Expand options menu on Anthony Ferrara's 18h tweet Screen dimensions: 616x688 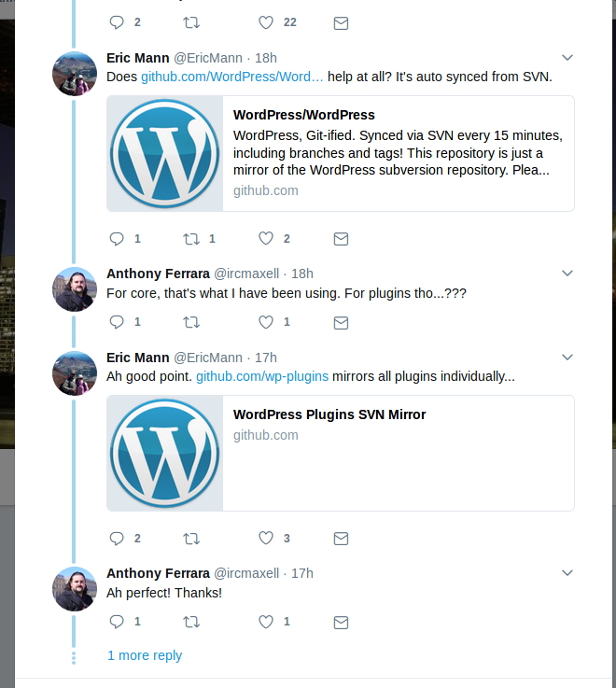pyautogui.click(x=567, y=274)
